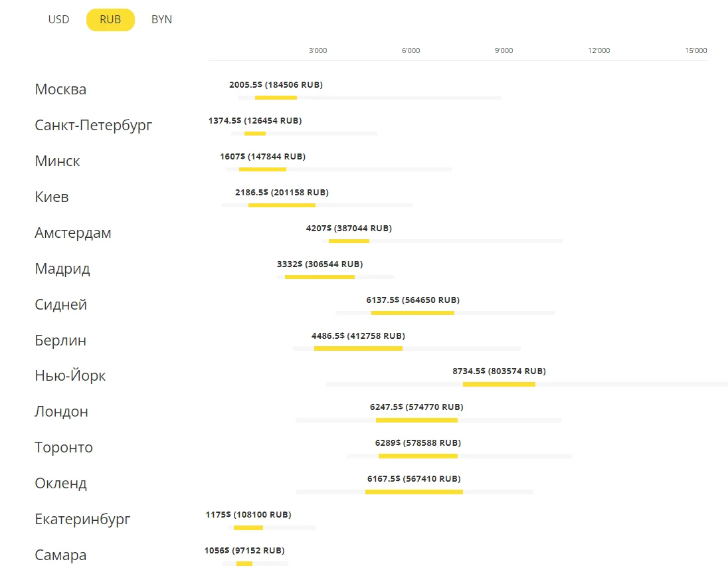Click the Москва city label
The image size is (728, 580).
(x=60, y=90)
